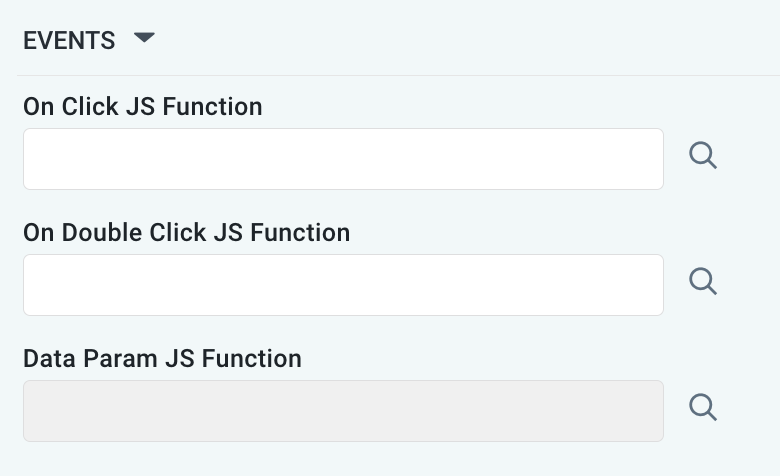Click the "Data Param JS Function" label
Screen dimensions: 780x476
[162, 358]
